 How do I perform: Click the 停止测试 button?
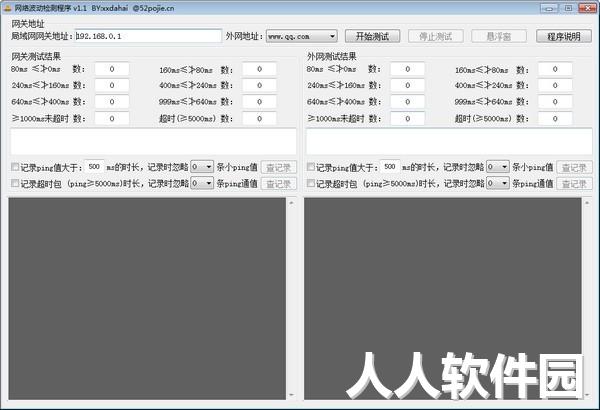click(435, 36)
